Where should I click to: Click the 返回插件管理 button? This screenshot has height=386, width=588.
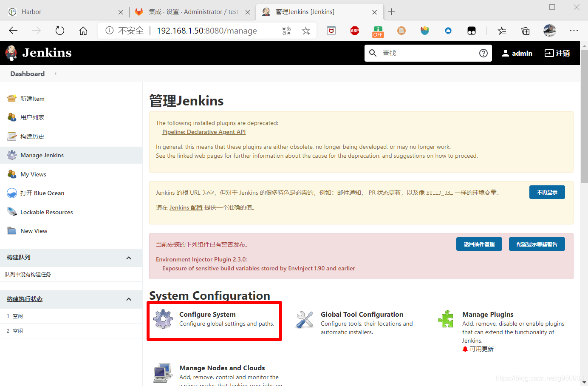tap(479, 244)
